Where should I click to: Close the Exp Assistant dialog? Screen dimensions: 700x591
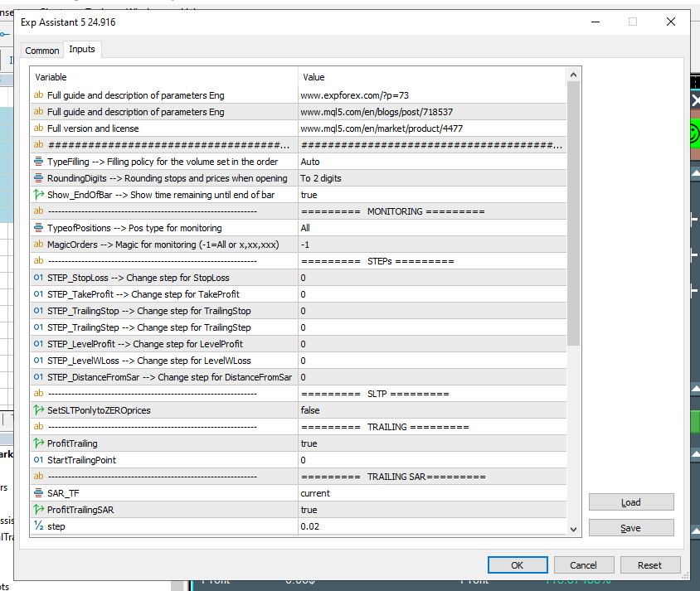click(670, 22)
